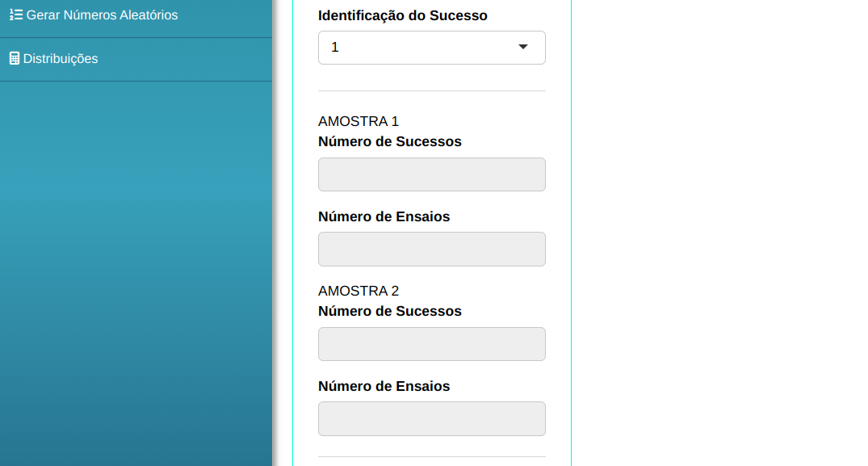Focus Amostra 2 Número de Ensaios field
The width and height of the screenshot is (868, 466).
431,418
